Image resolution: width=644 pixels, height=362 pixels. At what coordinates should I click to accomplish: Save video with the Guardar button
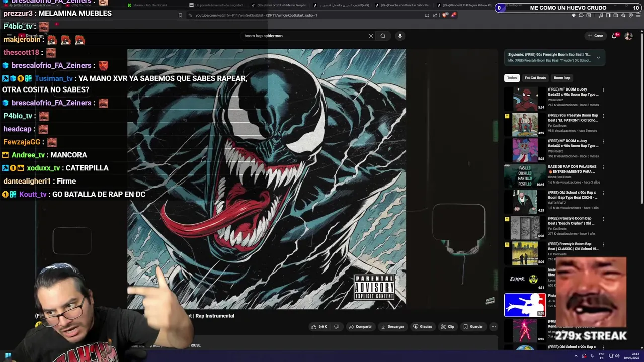point(473,327)
